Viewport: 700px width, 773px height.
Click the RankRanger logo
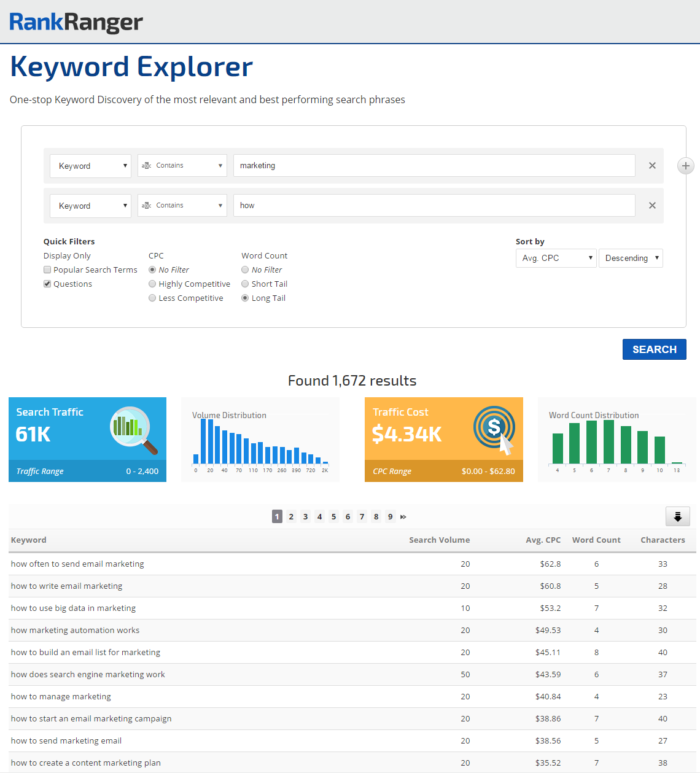pos(76,22)
